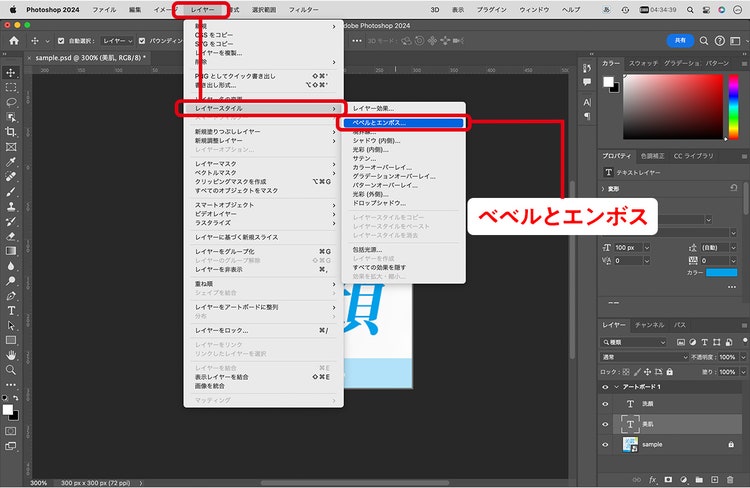Click the blue 共有 share button
The width and height of the screenshot is (750, 488).
(x=680, y=41)
